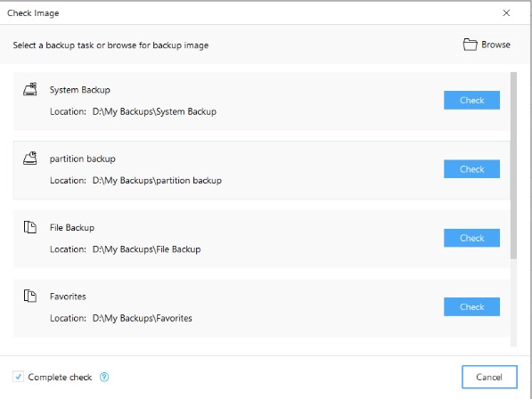Toggle the Complete check checkbox

[19, 377]
